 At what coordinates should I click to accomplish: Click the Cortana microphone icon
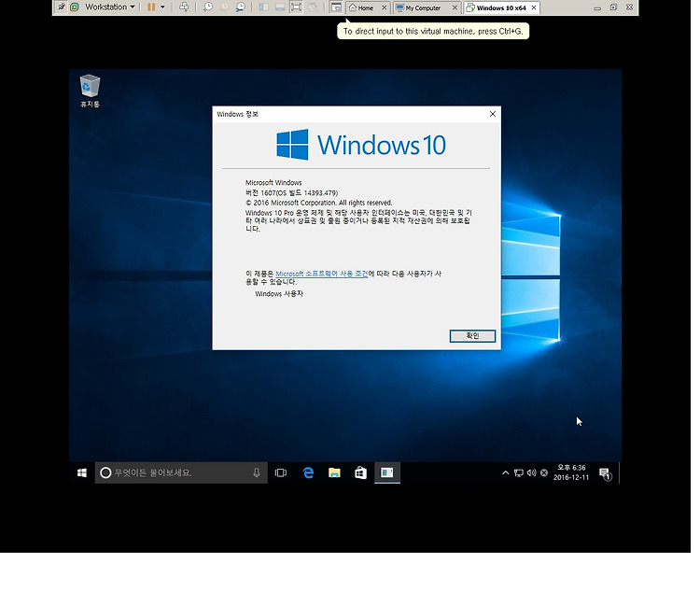click(257, 472)
